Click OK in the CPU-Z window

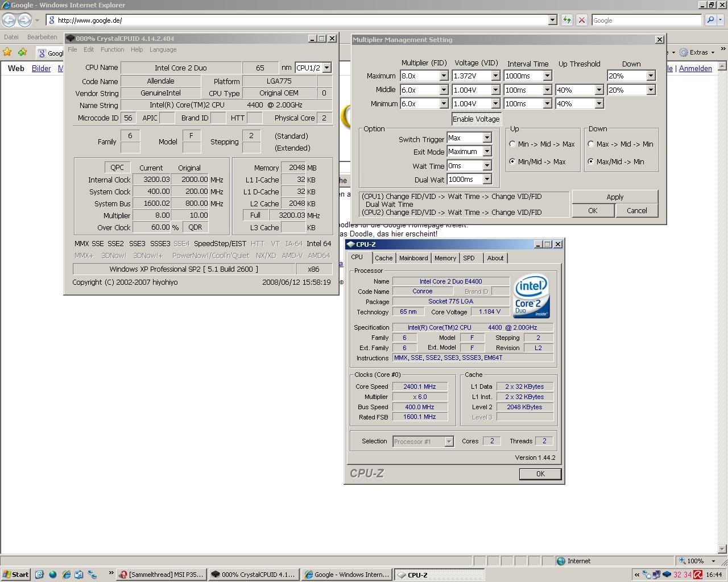click(540, 473)
